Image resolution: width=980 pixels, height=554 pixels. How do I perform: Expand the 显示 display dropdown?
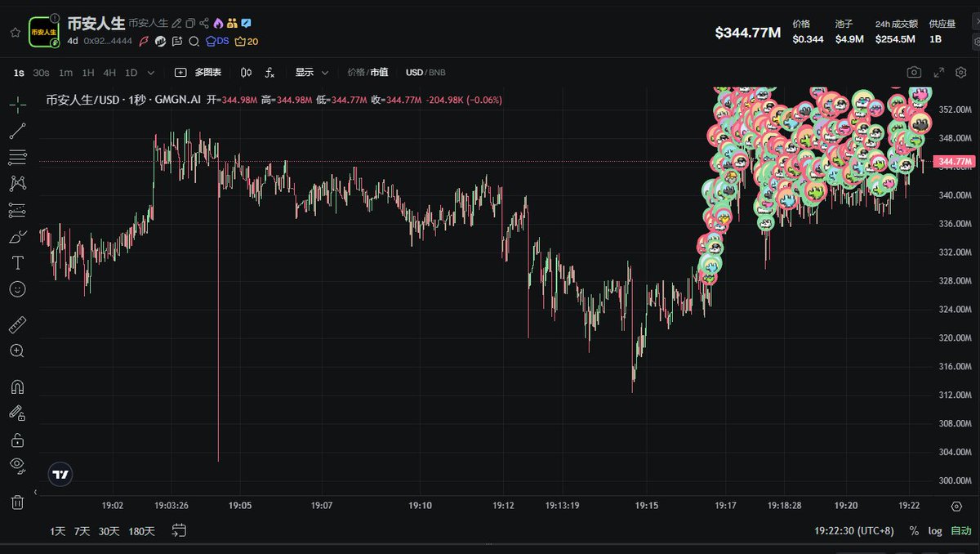[312, 73]
